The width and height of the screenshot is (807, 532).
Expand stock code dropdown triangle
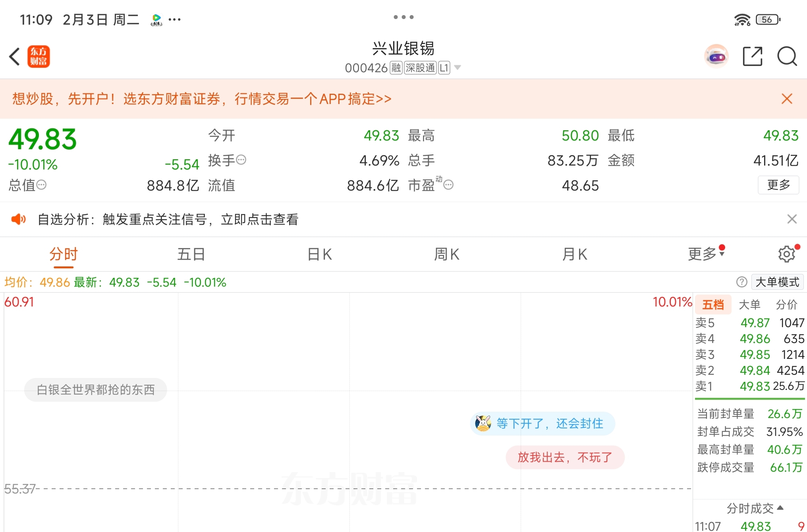click(458, 67)
